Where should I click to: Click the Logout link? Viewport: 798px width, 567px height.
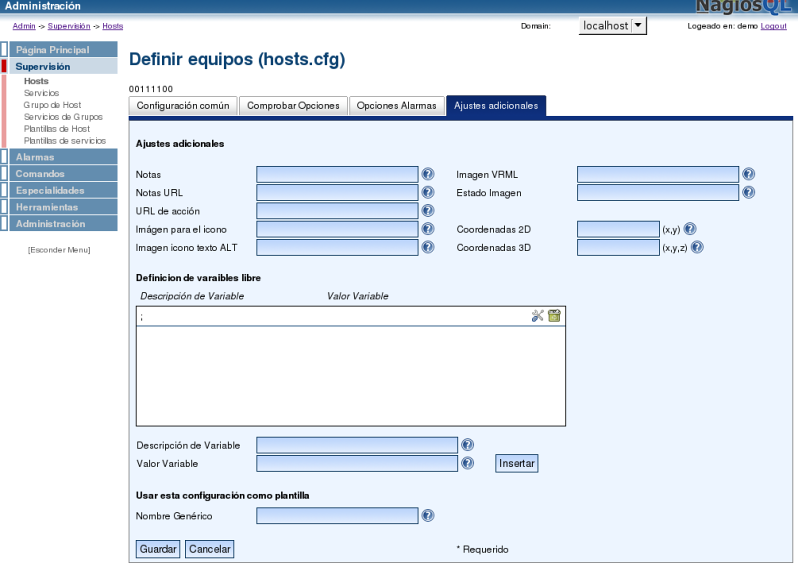coord(773,26)
